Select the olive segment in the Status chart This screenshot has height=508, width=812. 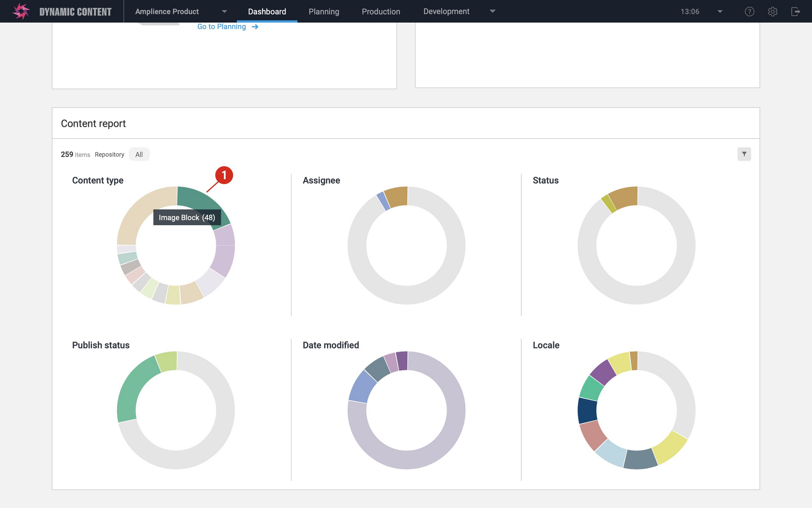(608, 204)
